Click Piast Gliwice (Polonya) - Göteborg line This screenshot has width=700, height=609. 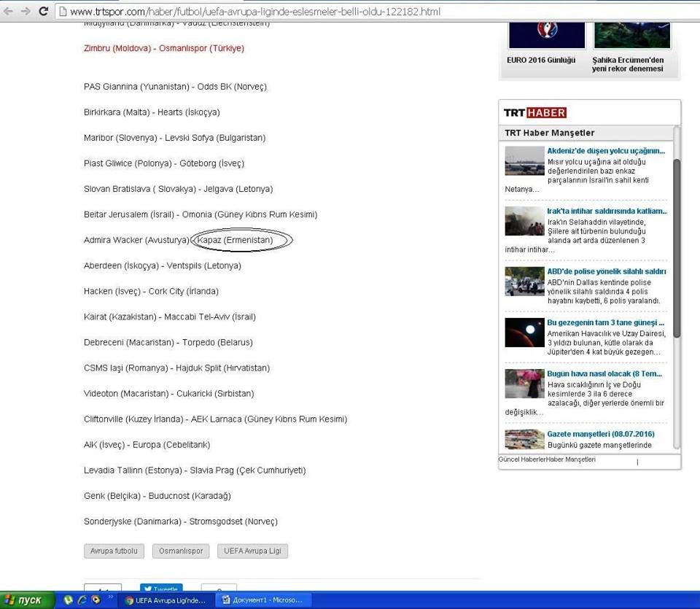164,163
